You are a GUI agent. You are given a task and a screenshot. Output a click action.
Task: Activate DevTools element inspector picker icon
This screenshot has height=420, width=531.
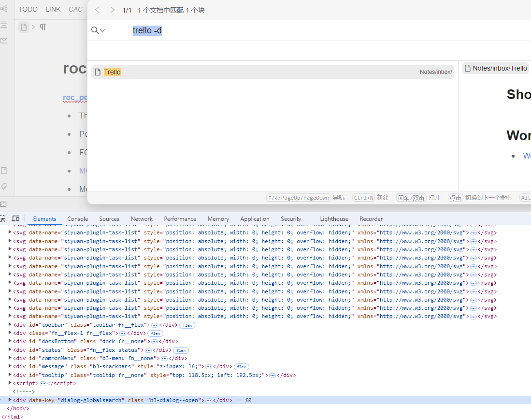coord(2,219)
